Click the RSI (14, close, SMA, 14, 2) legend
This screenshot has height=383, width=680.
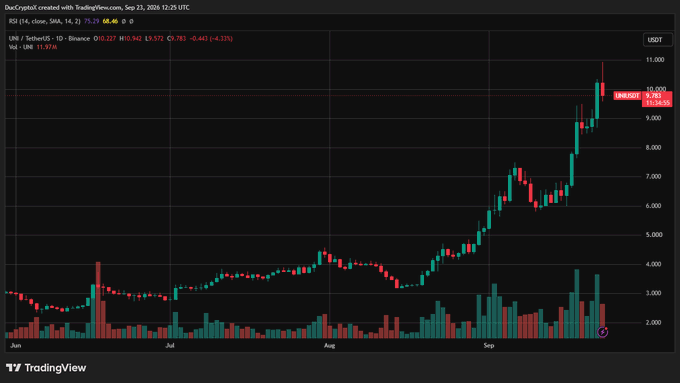coord(45,21)
